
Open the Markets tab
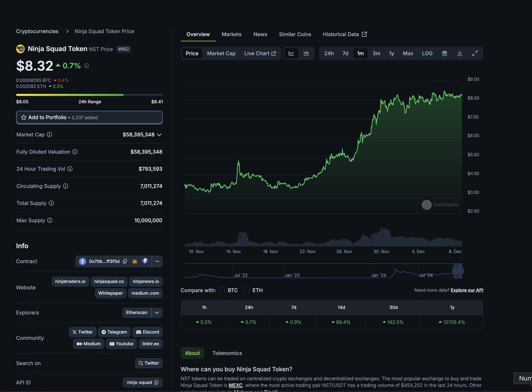pyautogui.click(x=231, y=34)
